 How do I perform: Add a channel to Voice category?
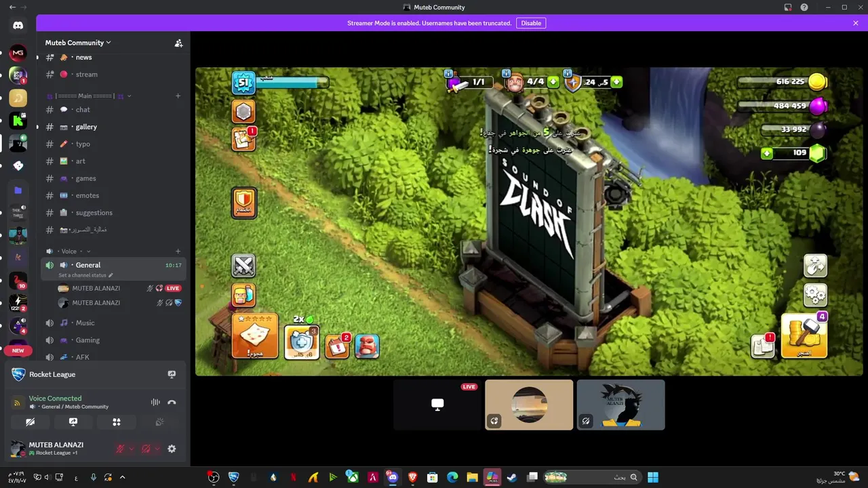pyautogui.click(x=178, y=251)
